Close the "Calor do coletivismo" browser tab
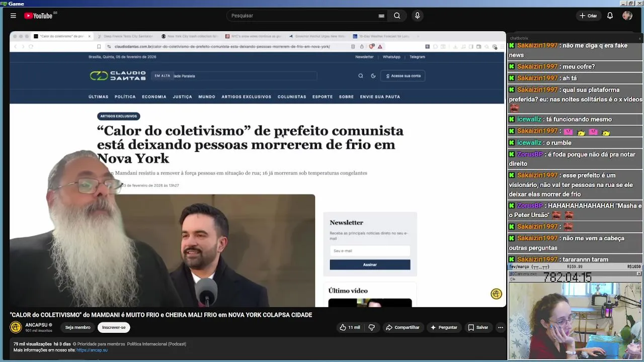Screen dimensions: 644x362 point(89,36)
